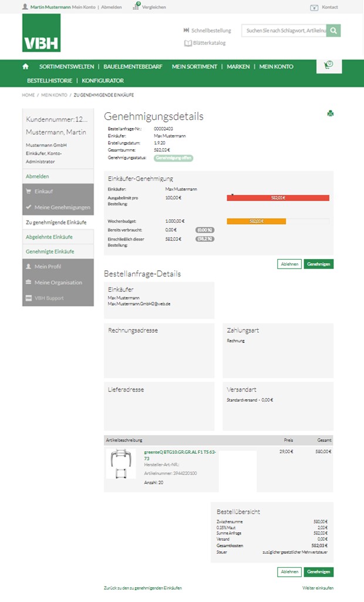Image resolution: width=364 pixels, height=602 pixels.
Task: Open SORTIMENTSWELTEN menu
Action: [67, 66]
